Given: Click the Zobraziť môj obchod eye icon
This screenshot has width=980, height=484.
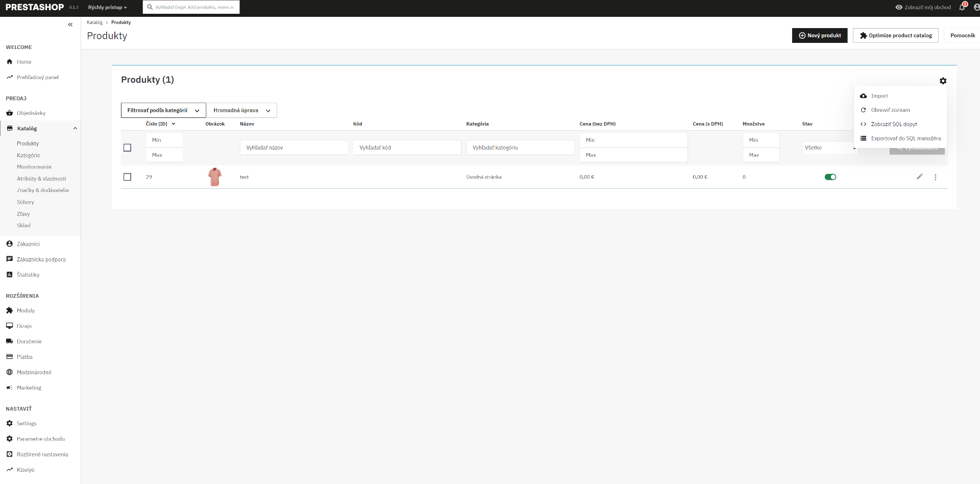Looking at the screenshot, I should [x=899, y=7].
